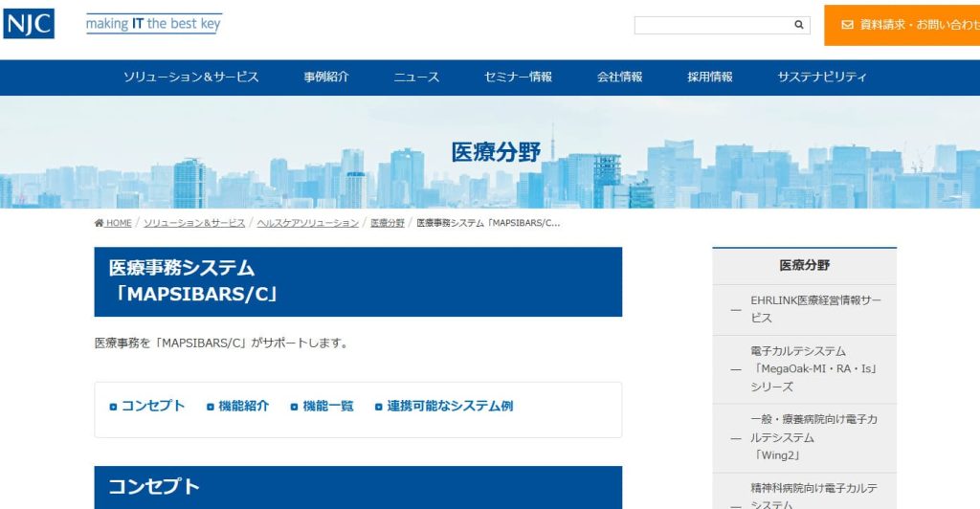Click the 医療事務システム MAPSIBARS/C heading
The height and width of the screenshot is (509, 980).
pyautogui.click(x=358, y=281)
